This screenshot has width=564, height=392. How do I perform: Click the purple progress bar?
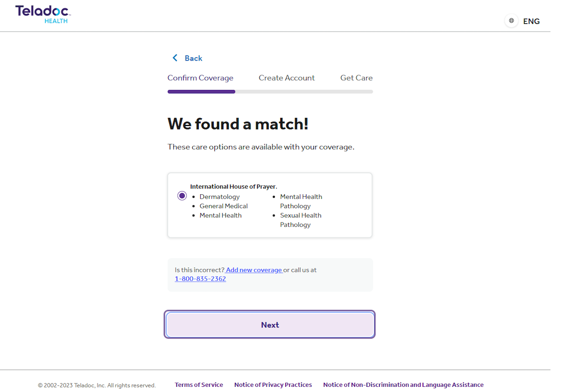click(201, 92)
